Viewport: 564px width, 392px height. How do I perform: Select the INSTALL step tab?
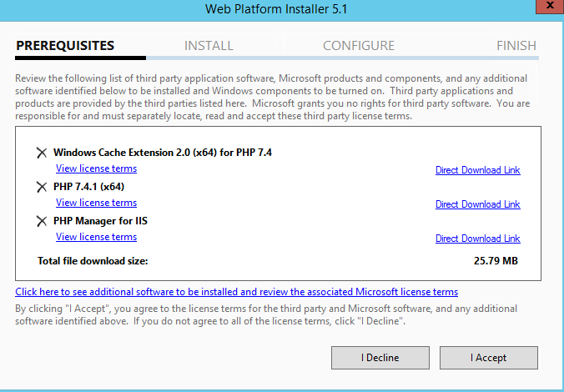(209, 46)
